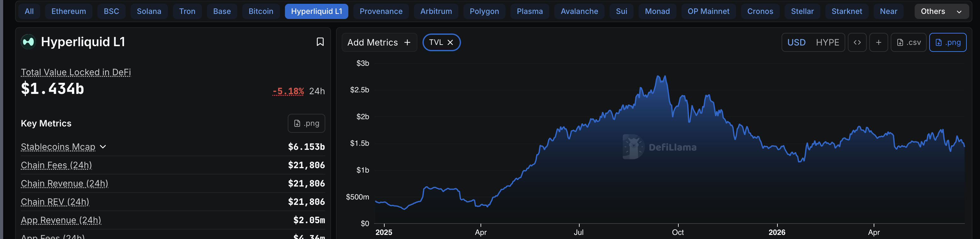Remove the TVL metric chip

(451, 42)
